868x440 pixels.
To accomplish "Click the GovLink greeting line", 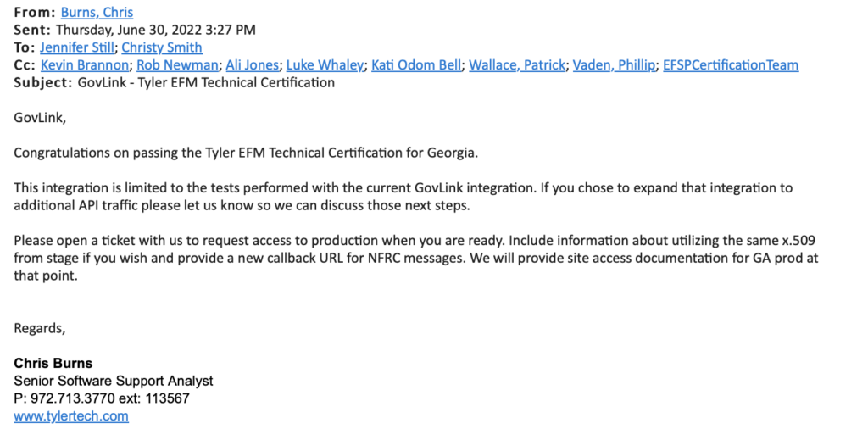I will 40,118.
